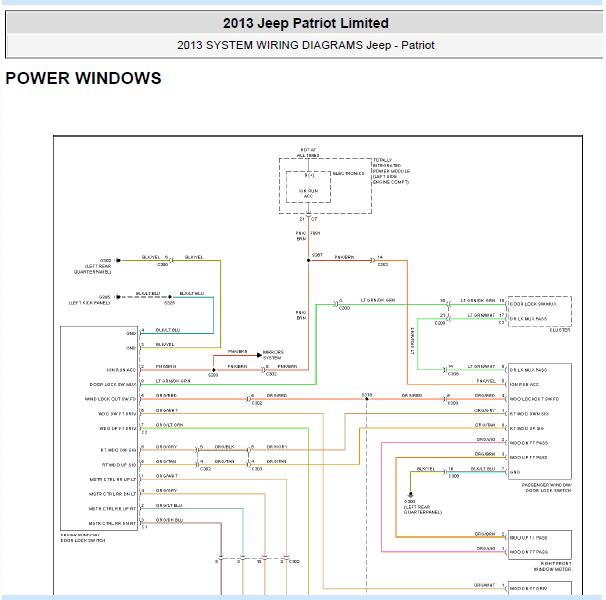Click 'GND' pin 7 on passenger switch
Image resolution: width=606 pixels, height=600 pixels.
(x=515, y=472)
